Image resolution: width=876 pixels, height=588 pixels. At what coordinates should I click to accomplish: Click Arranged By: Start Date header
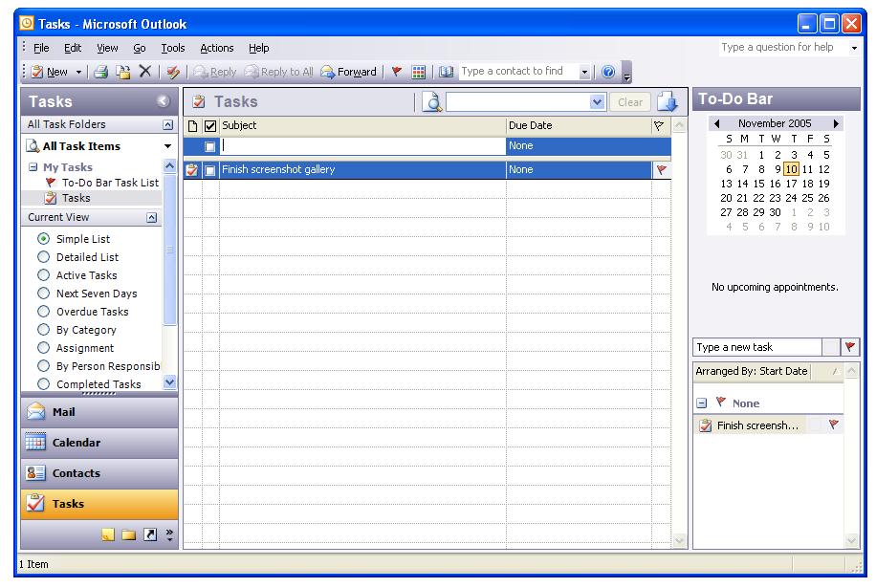pos(752,371)
